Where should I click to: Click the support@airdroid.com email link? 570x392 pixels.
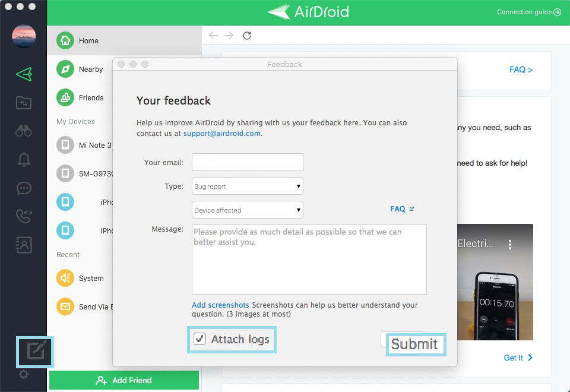[221, 134]
